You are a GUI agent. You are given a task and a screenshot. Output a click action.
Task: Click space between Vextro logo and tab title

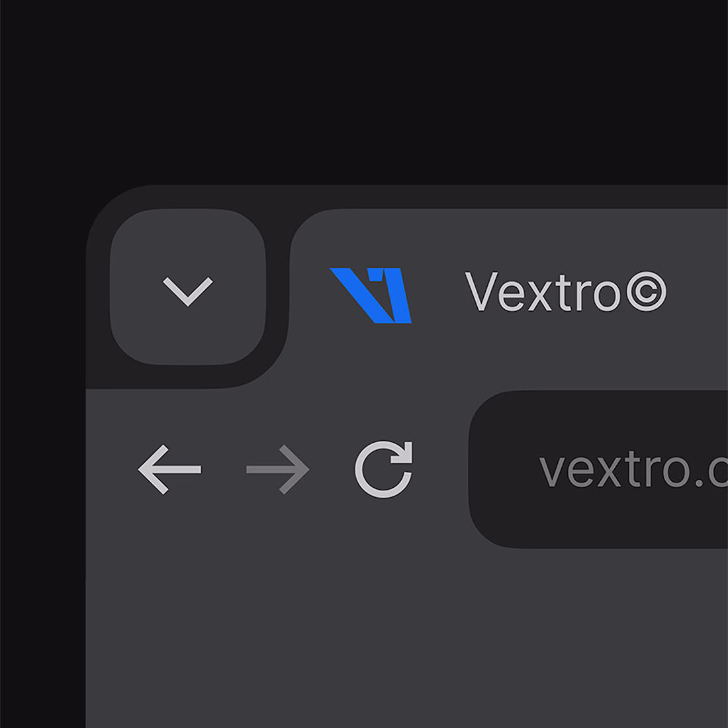[x=438, y=293]
